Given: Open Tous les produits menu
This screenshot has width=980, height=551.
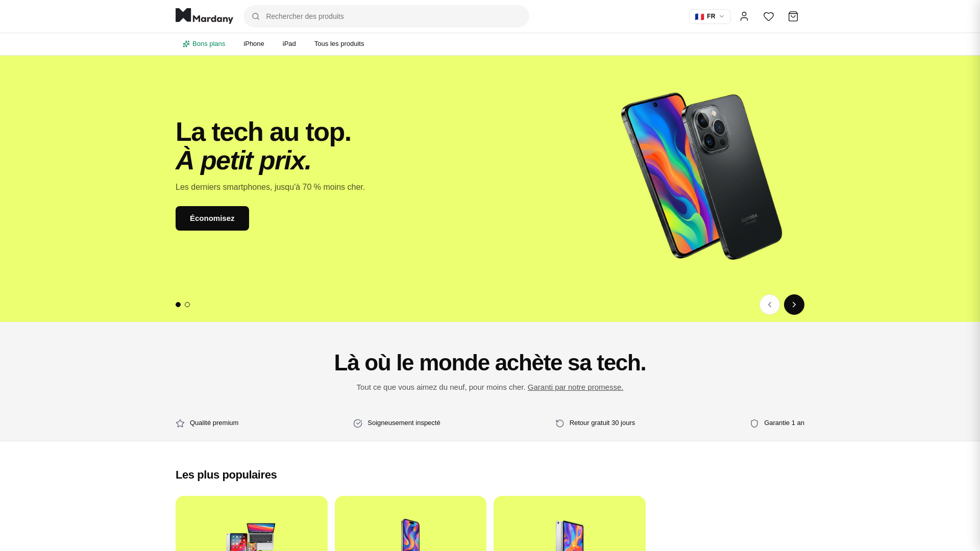Looking at the screenshot, I should [339, 44].
